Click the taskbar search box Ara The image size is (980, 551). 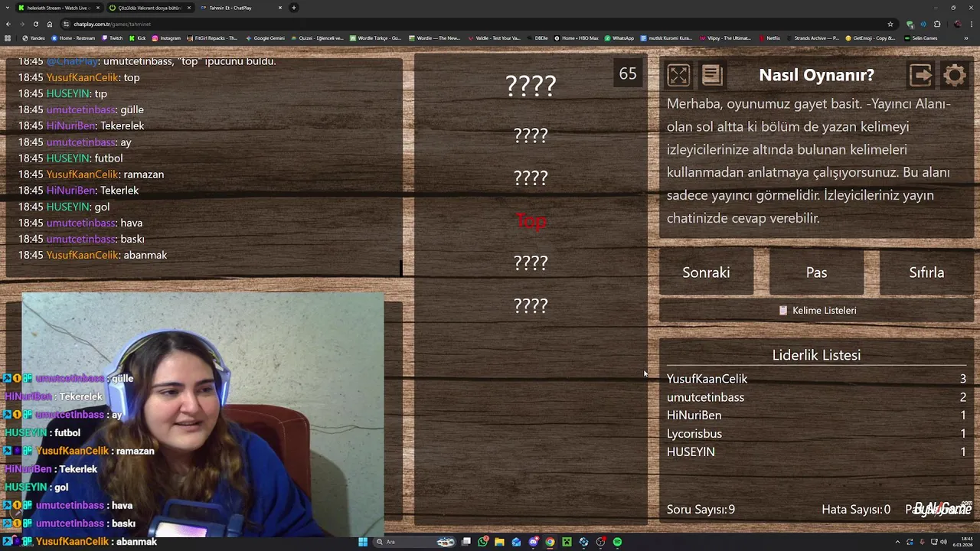tap(413, 542)
